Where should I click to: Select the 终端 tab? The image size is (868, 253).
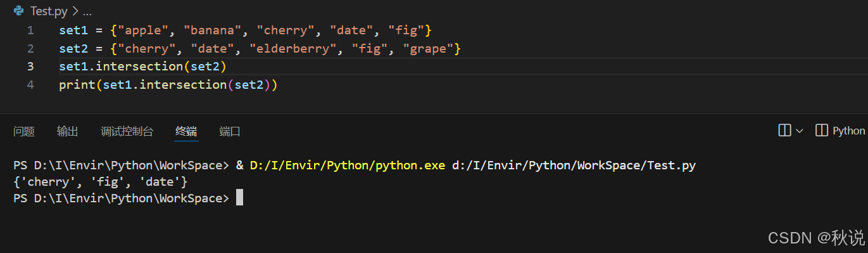click(x=186, y=131)
